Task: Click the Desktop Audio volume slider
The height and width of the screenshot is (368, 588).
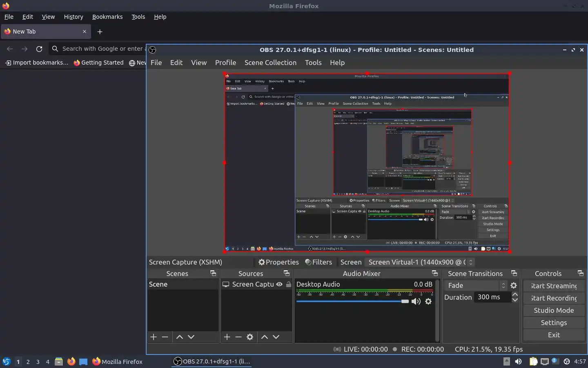Action: (x=353, y=301)
